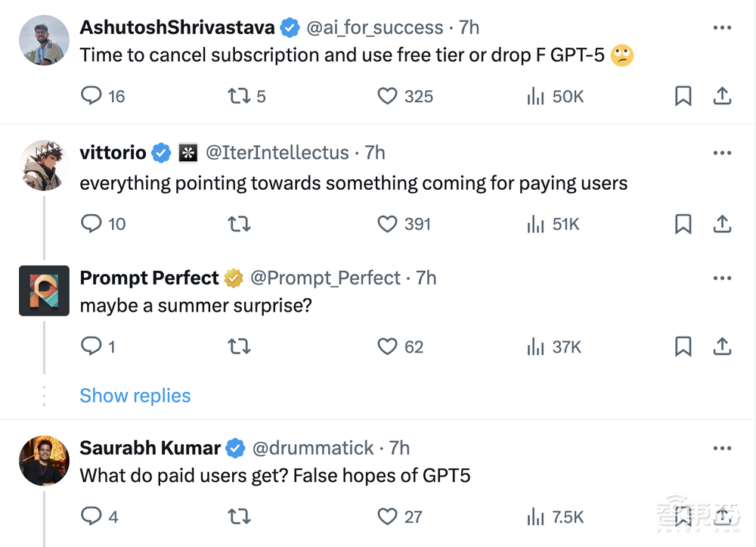
Task: Retweet AshutoshShrivastava's GPT-5 tweet
Action: point(239,96)
